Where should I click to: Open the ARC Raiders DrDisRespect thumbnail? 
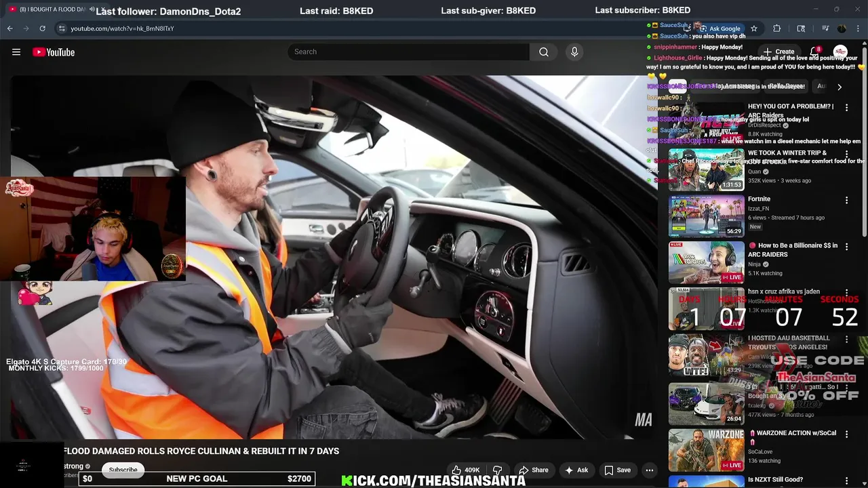pyautogui.click(x=706, y=123)
